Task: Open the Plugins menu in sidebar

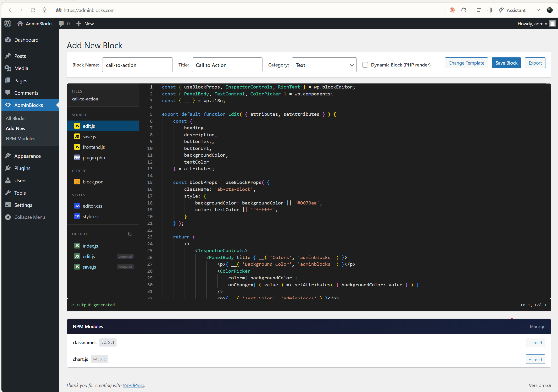Action: coord(22,168)
